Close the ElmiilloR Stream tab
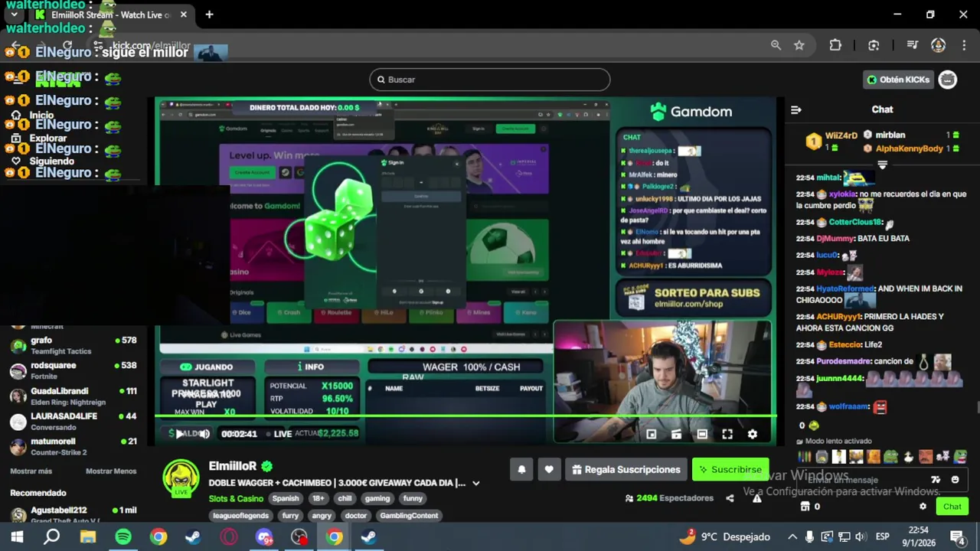This screenshot has width=980, height=551. [184, 15]
